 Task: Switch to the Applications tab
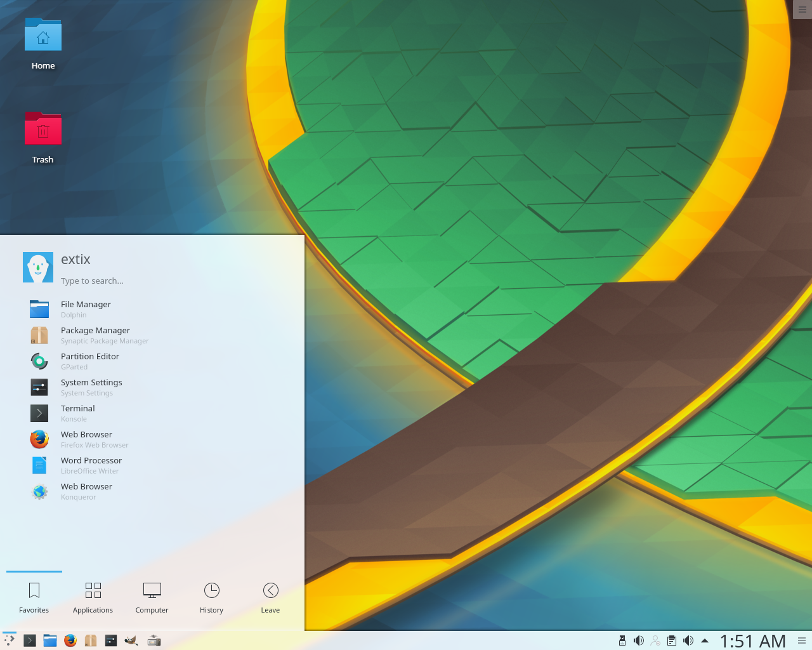point(93,598)
